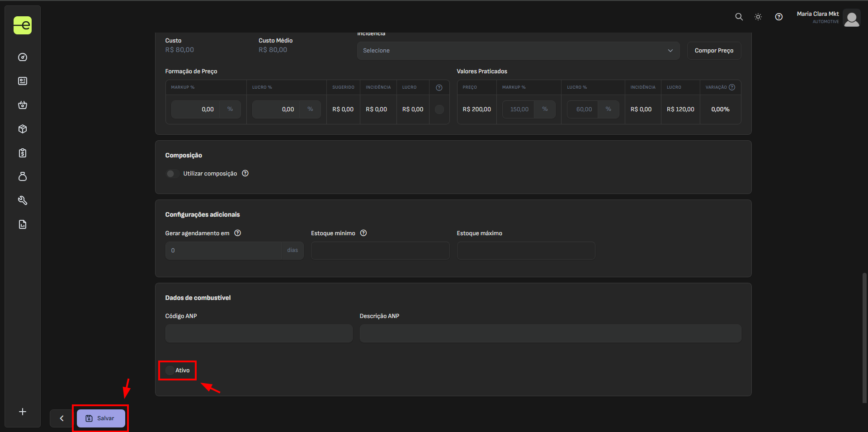Click the Preço value R$ 200,00

476,109
